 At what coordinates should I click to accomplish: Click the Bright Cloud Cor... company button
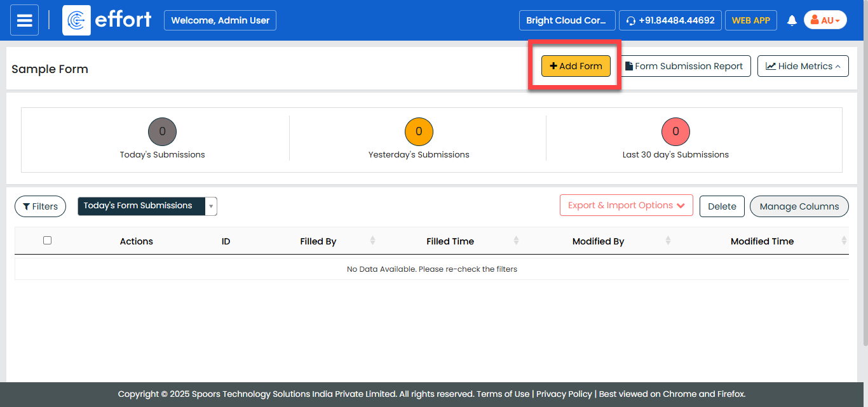point(567,20)
